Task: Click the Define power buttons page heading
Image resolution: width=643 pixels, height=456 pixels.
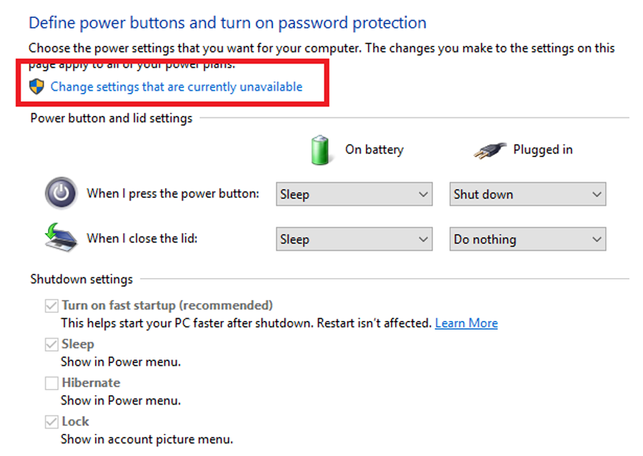Action: [228, 23]
